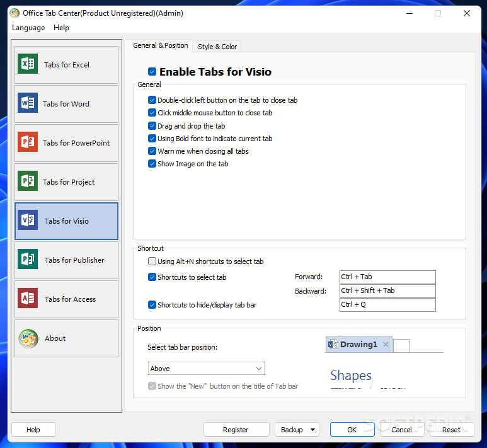Screen dimensions: 487x448
Task: Toggle Enable Tabs for Visio checkbox
Action: click(x=152, y=72)
